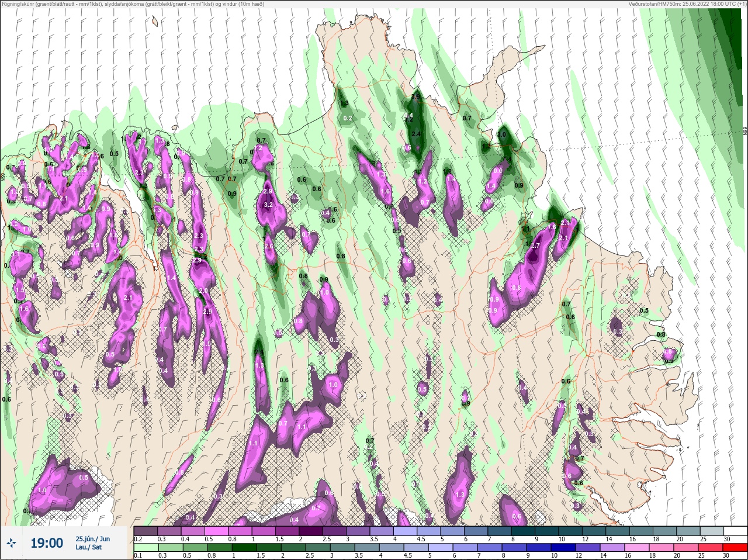
Task: Click the '30' label in the purple legend row
Action: [726, 538]
